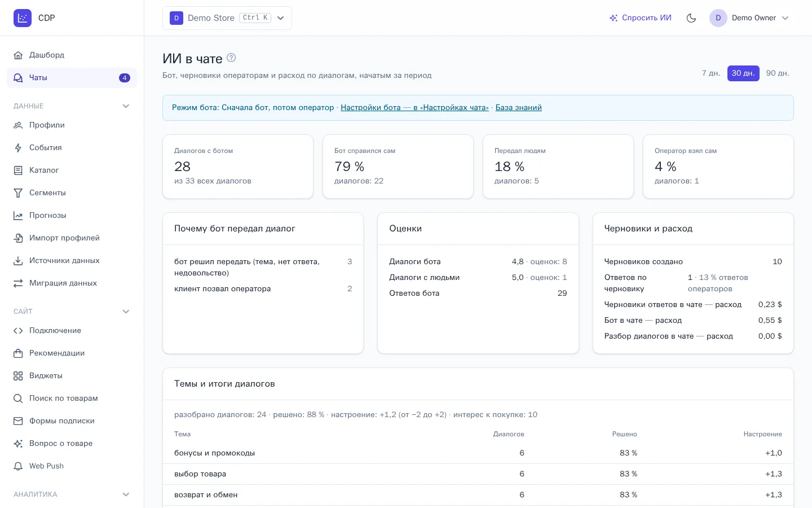The height and width of the screenshot is (508, 812).
Task: Follow the База знаний link
Action: click(519, 108)
